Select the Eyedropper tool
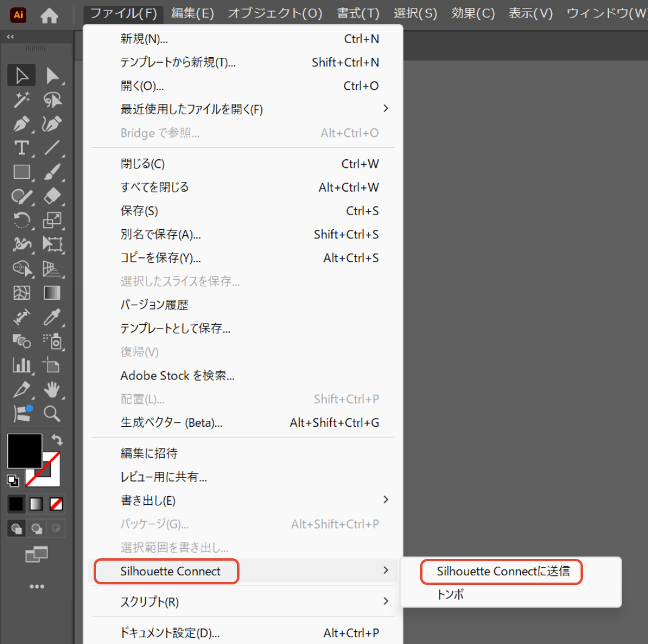This screenshot has width=648, height=644. coord(52,317)
